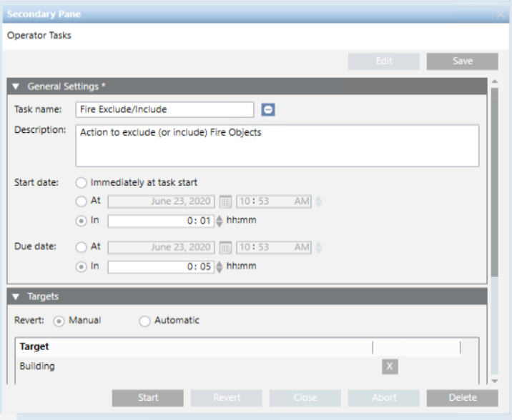This screenshot has width=512, height=420.
Task: Click the Start date 'In' duration stepper arrows
Action: [x=220, y=221]
